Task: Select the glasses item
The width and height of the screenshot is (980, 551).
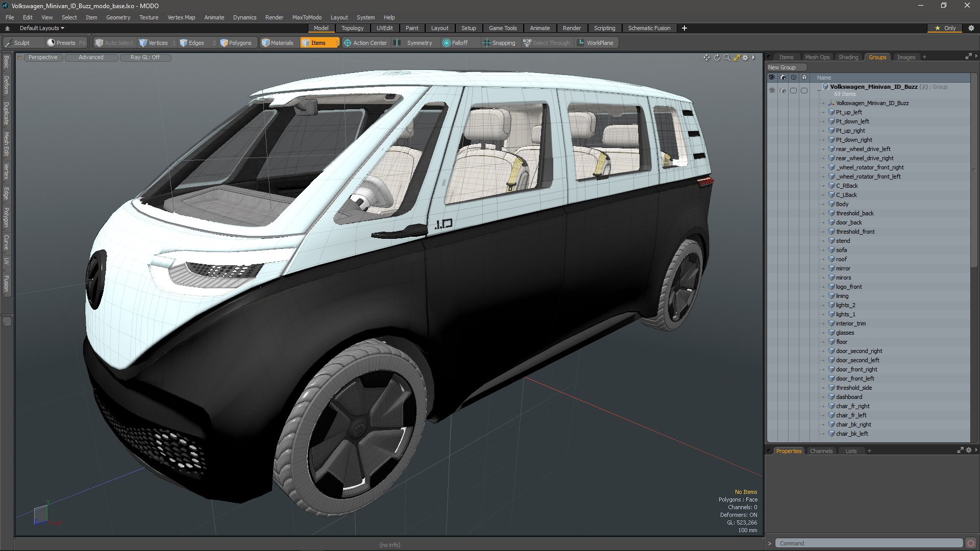Action: 845,333
